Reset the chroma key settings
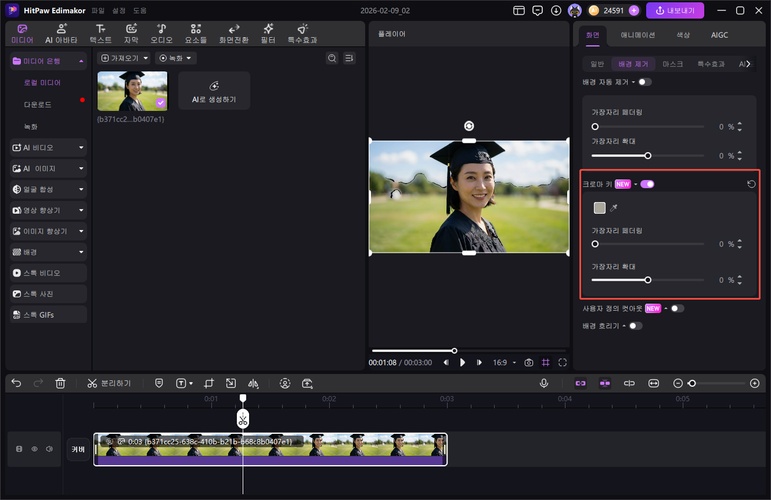 (751, 184)
